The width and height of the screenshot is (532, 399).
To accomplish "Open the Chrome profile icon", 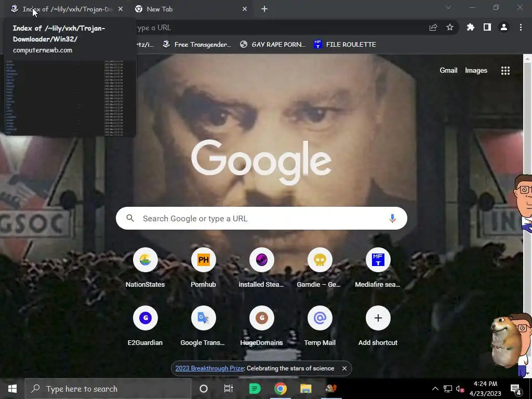I will (x=504, y=28).
